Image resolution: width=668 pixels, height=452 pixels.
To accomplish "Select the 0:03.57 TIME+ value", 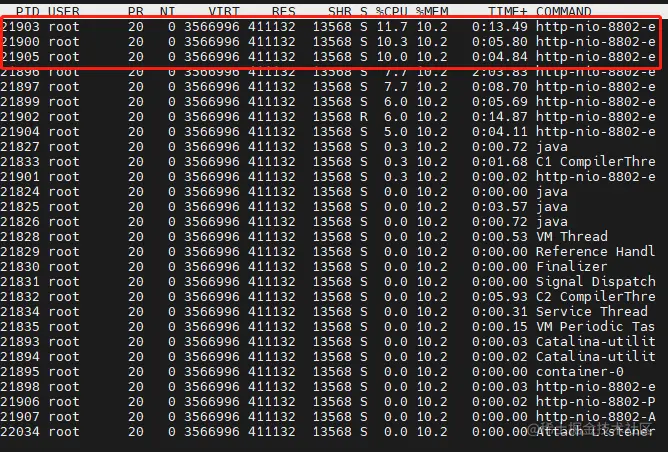I will [x=500, y=207].
